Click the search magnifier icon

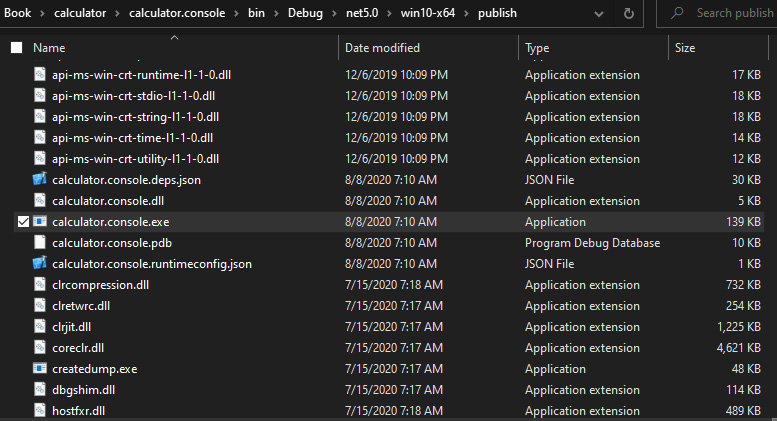click(x=677, y=13)
